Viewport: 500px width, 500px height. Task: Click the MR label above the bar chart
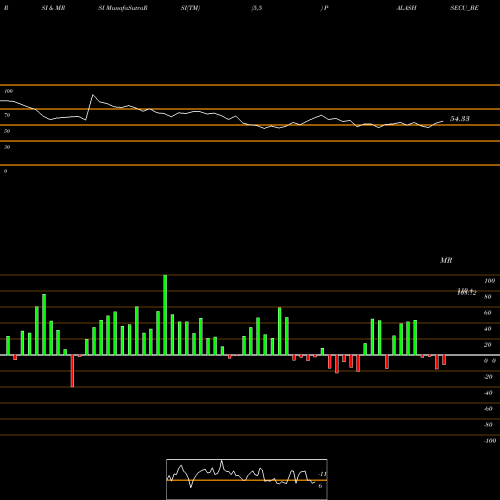[x=446, y=260]
